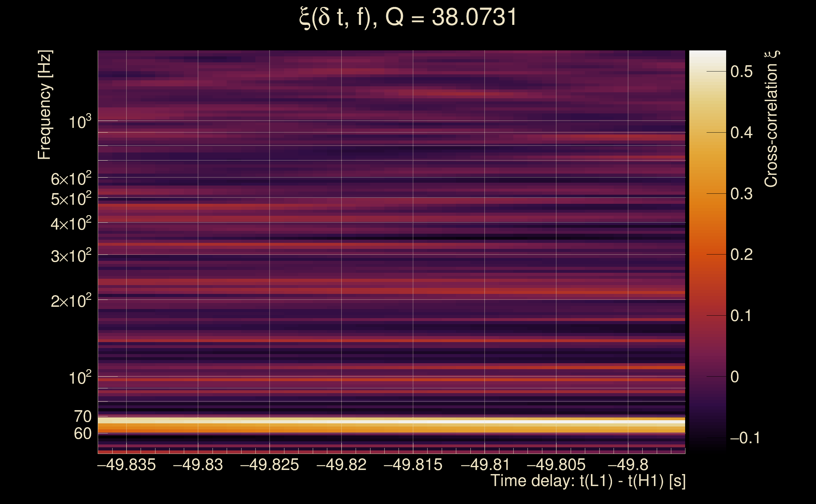Click the –0.1 colorbar tick label
This screenshot has width=816, height=504.
(745, 438)
